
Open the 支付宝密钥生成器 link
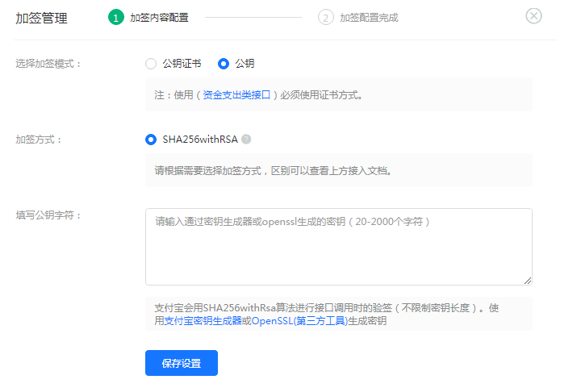click(x=203, y=321)
